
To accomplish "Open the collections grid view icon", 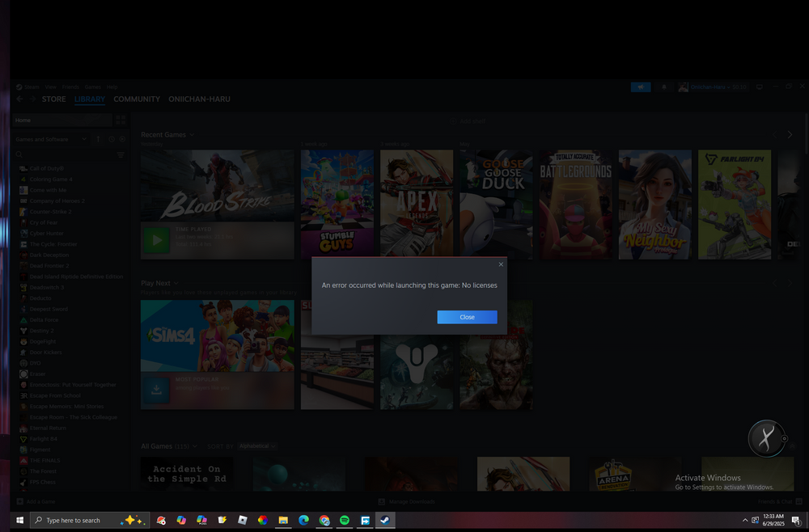I will (x=121, y=120).
